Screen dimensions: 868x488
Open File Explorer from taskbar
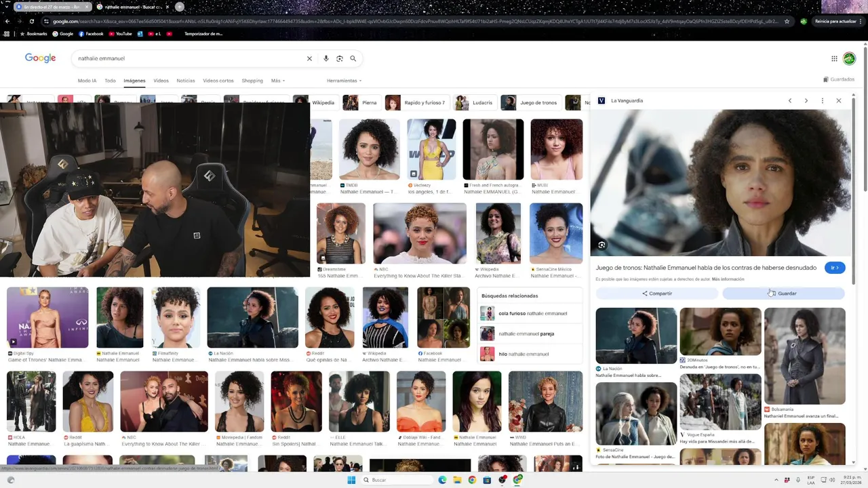457,480
